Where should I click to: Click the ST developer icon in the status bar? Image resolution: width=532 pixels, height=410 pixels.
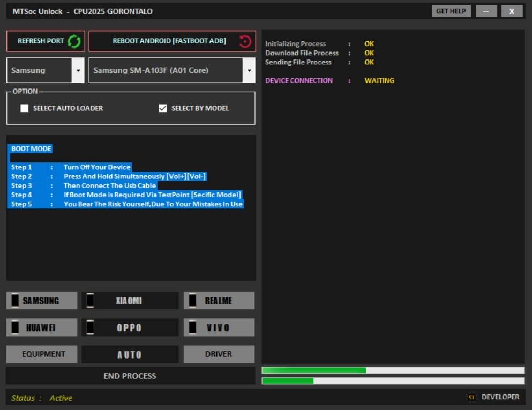pyautogui.click(x=471, y=397)
